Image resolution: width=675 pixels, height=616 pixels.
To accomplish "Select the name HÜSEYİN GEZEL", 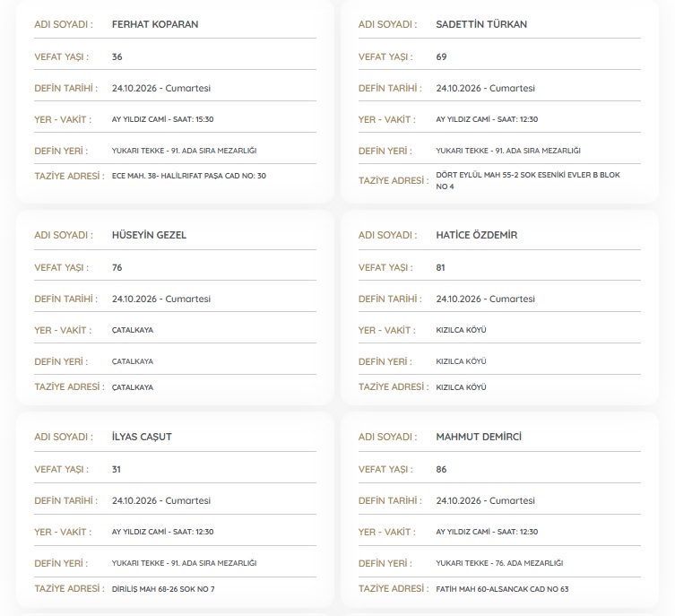I will point(149,235).
